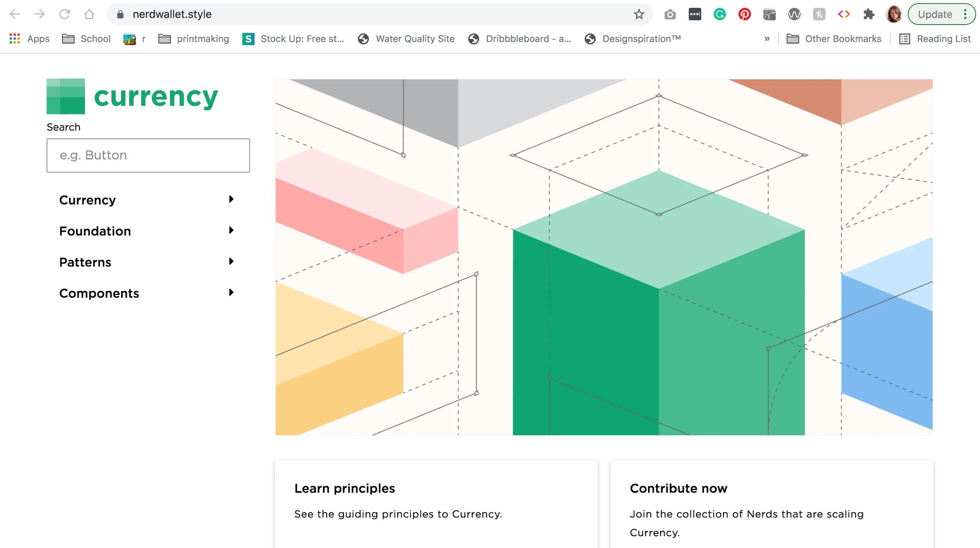Open the Grammarly extension icon
980x548 pixels.
pyautogui.click(x=719, y=15)
